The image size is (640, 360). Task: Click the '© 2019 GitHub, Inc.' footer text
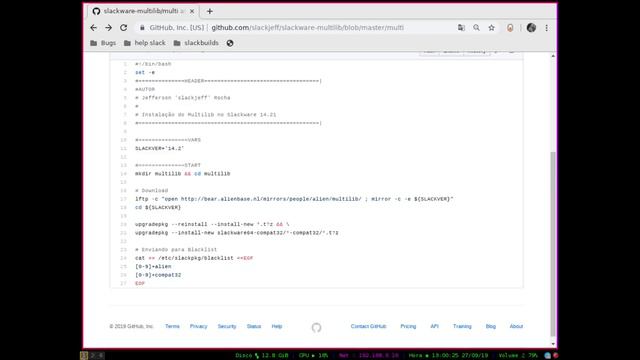tap(131, 327)
